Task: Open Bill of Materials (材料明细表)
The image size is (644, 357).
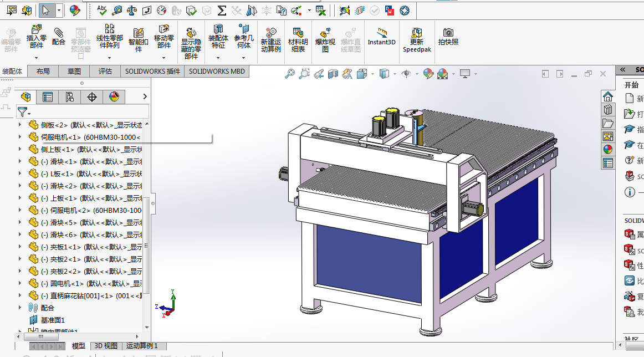Action: pos(298,33)
